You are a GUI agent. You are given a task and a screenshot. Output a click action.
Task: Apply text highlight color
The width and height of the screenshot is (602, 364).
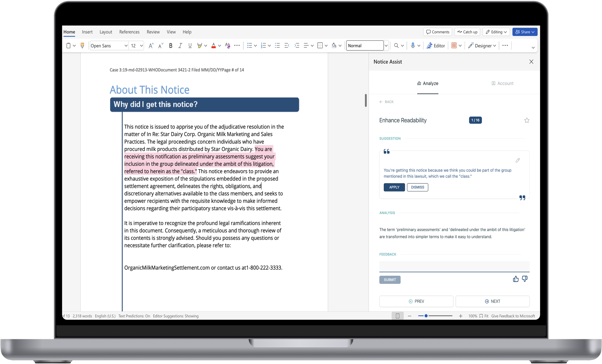pyautogui.click(x=200, y=45)
